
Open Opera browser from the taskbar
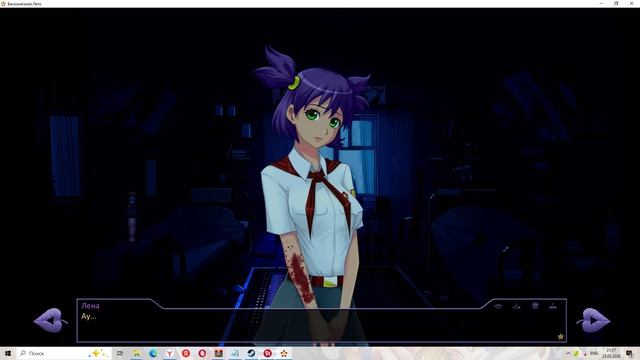click(202, 353)
